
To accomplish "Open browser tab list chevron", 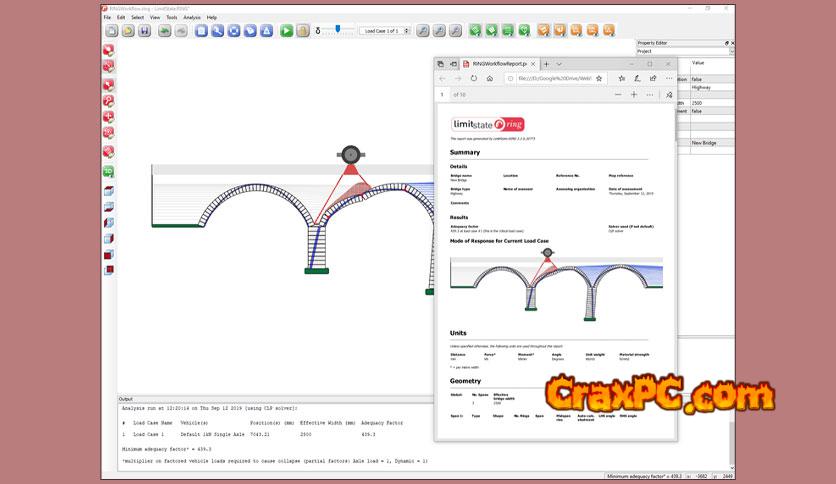I will (x=560, y=63).
